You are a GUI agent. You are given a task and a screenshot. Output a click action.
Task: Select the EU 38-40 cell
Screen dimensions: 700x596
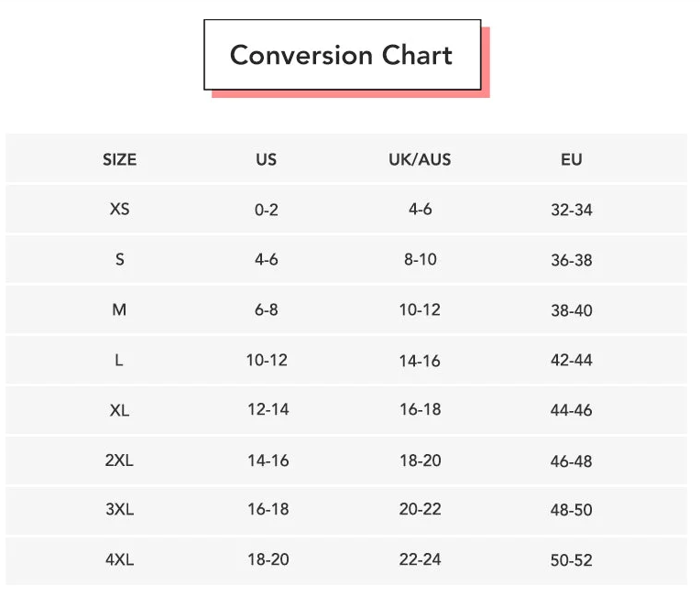coord(572,310)
